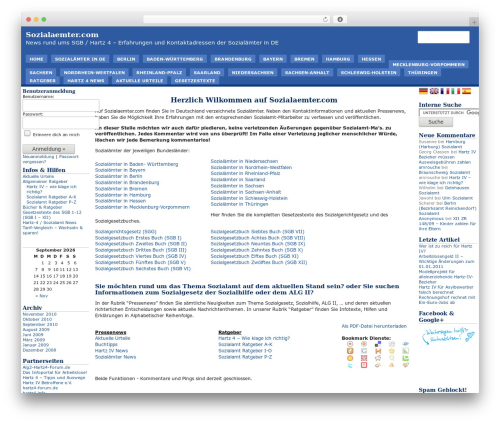Screen dimensions: 500x423
Task: Focus the Benutzername input field
Action: point(61,105)
